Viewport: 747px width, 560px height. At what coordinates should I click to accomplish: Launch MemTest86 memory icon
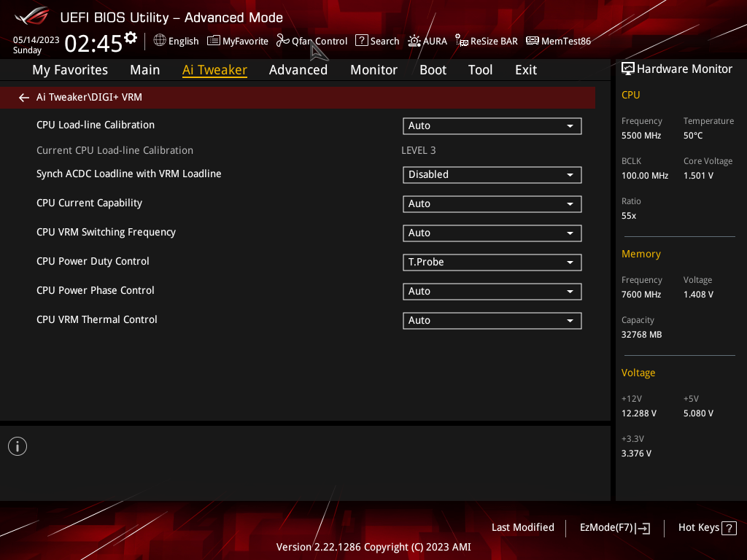tap(532, 41)
